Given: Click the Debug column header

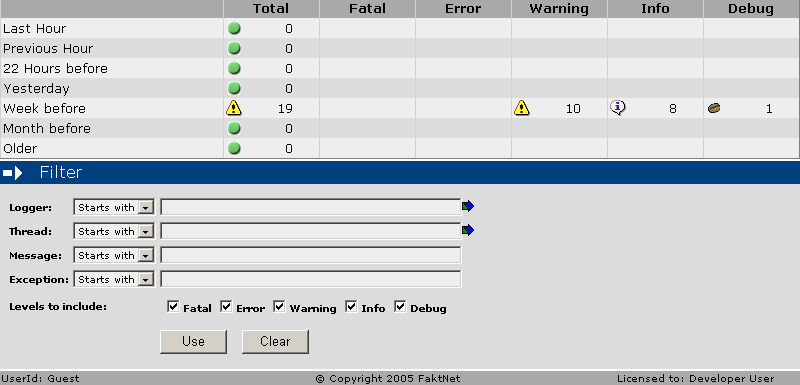Looking at the screenshot, I should point(751,9).
